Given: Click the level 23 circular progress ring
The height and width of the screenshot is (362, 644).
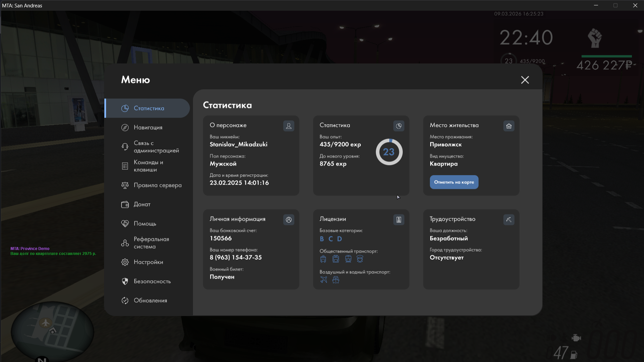Looking at the screenshot, I should click(389, 152).
